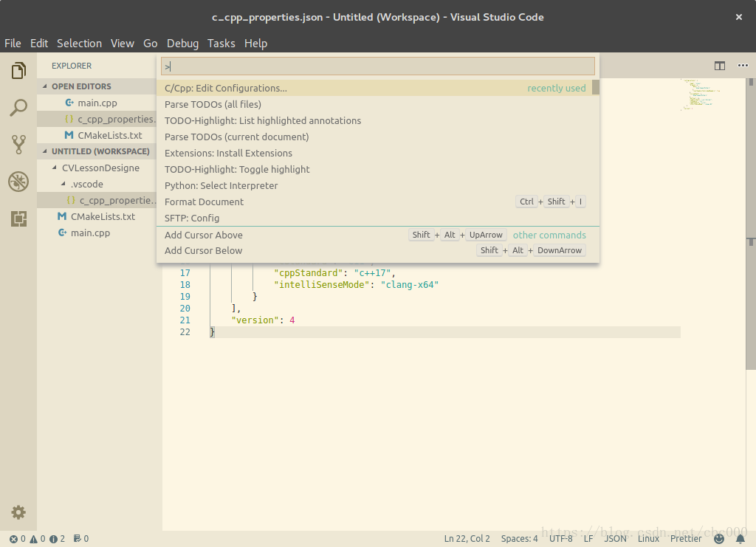Click the Prettier status bar item
This screenshot has height=547, width=756.
tap(686, 539)
